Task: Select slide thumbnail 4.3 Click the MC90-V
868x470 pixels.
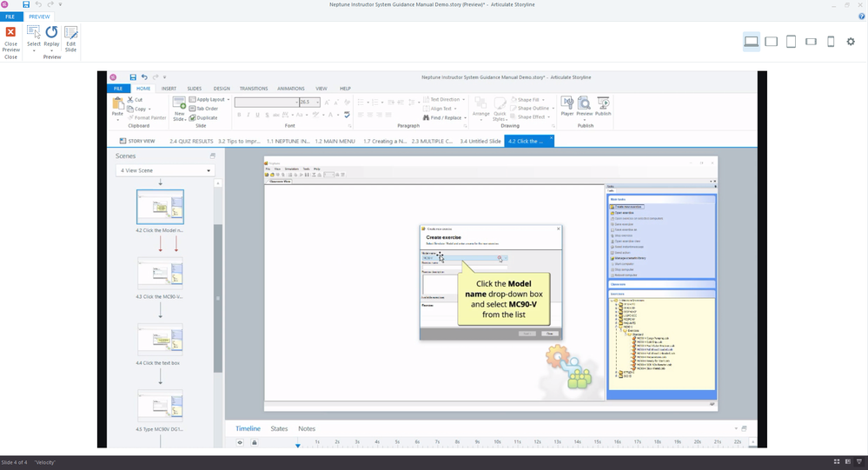Action: pyautogui.click(x=160, y=275)
